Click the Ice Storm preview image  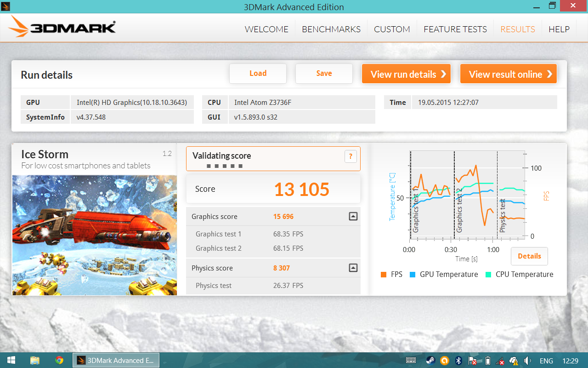click(x=95, y=235)
